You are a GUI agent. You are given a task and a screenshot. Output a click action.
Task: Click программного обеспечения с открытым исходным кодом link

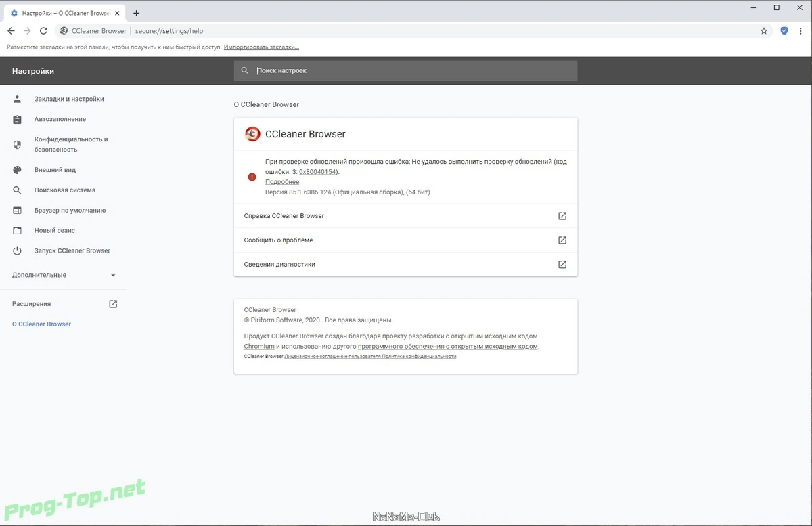coord(448,347)
